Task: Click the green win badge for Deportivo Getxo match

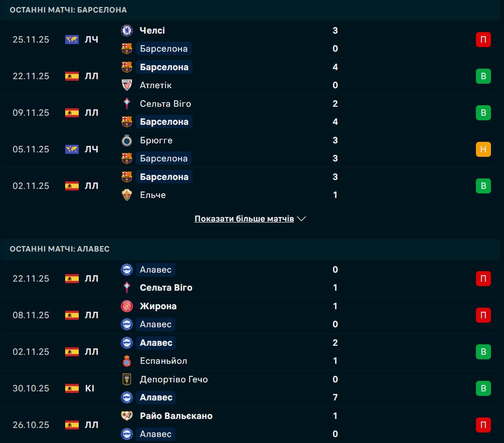Action: tap(483, 388)
